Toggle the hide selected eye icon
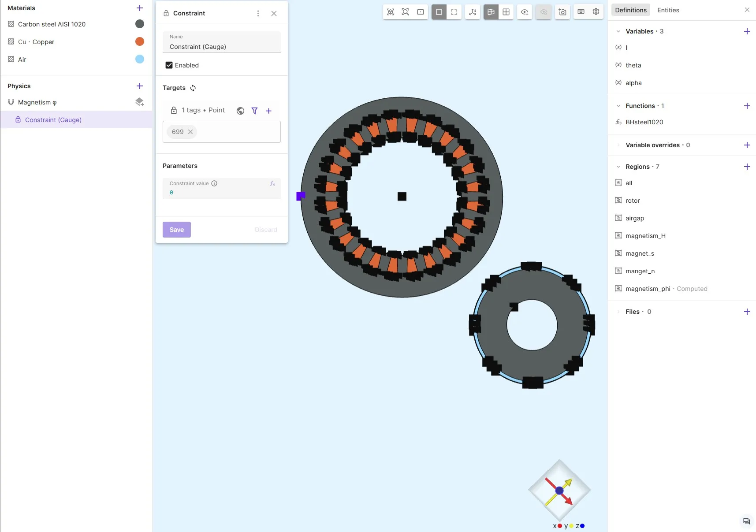This screenshot has width=756, height=532. [525, 12]
